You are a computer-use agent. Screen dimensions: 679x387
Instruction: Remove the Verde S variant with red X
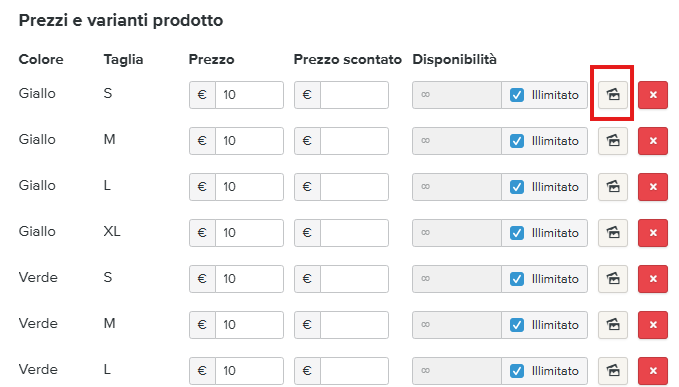653,279
